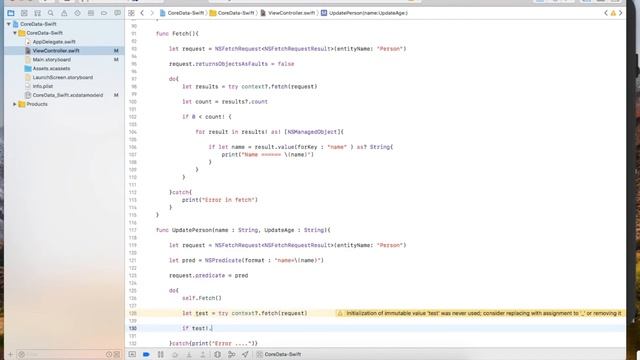Go forward in editor history
The height and width of the screenshot is (360, 640).
tap(152, 13)
